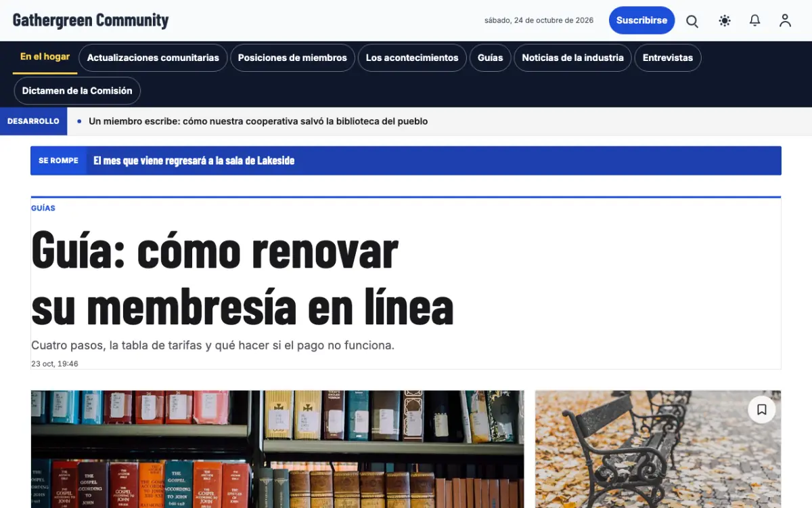Open ticker story about cooperativa and biblioteca
The height and width of the screenshot is (508, 812).
[258, 121]
